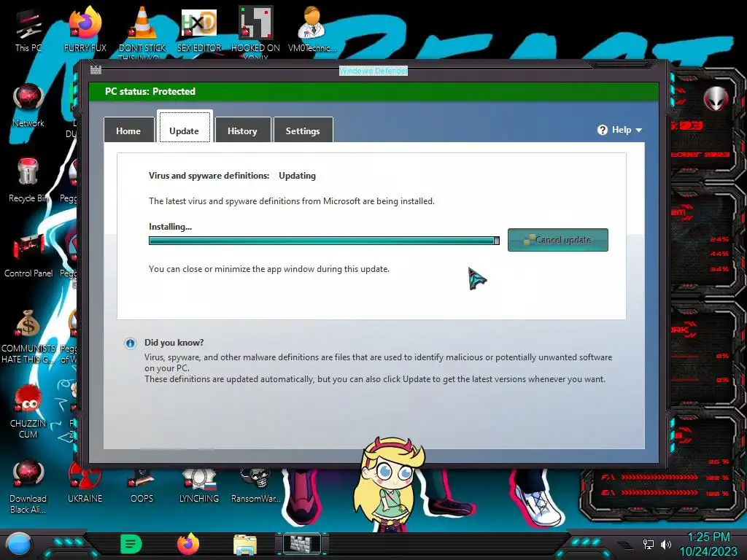Expand the Help dropdown arrow
This screenshot has width=747, height=560.
[x=639, y=130]
